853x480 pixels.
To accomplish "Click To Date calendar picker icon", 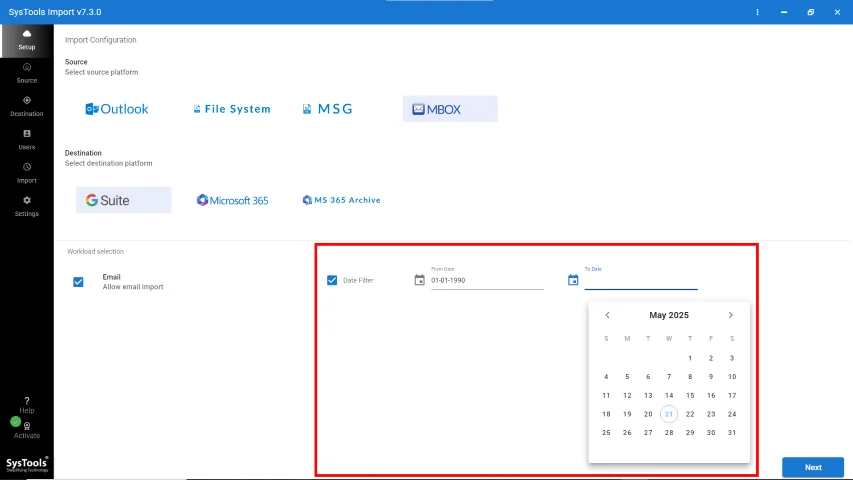I will (573, 280).
